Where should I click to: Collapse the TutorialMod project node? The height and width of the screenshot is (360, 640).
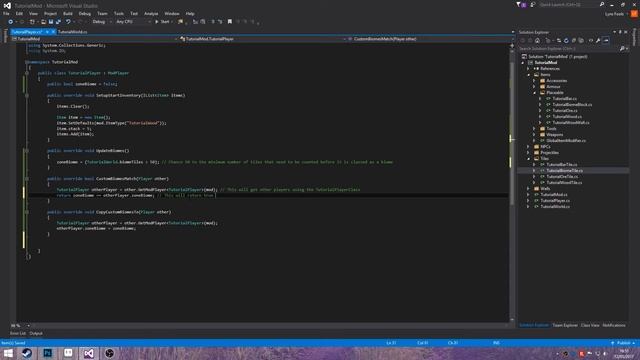[523, 63]
